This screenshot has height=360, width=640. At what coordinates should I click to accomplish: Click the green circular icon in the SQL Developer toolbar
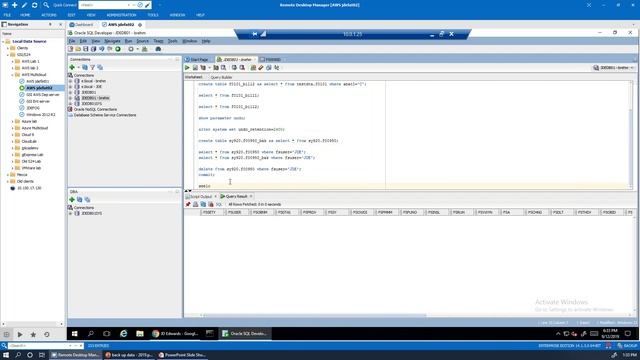click(118, 49)
